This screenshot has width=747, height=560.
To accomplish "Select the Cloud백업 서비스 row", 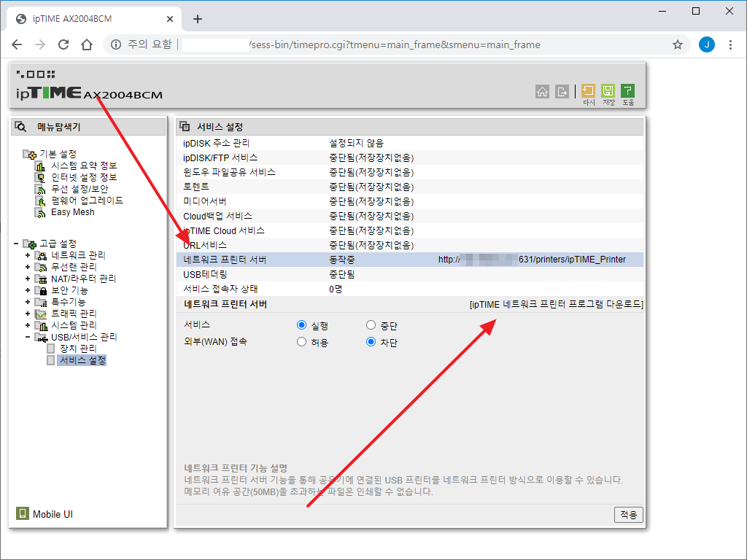I will [x=410, y=216].
